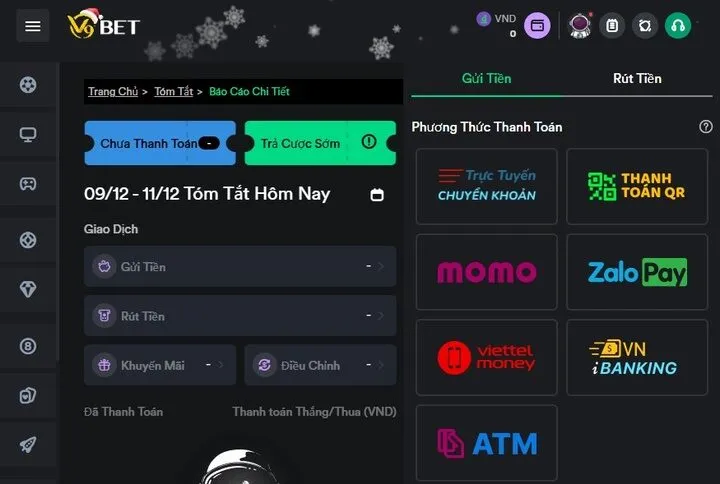This screenshot has width=720, height=484.
Task: Select the diamond sidebar icon
Action: [28, 289]
